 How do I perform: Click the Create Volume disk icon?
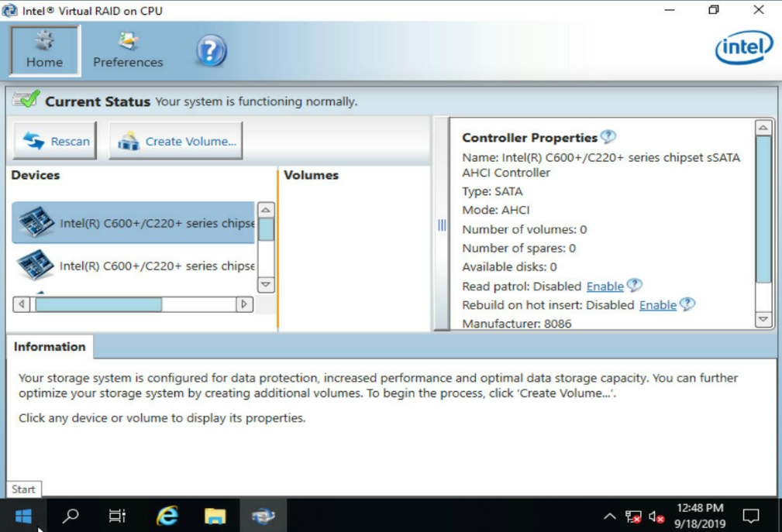126,140
